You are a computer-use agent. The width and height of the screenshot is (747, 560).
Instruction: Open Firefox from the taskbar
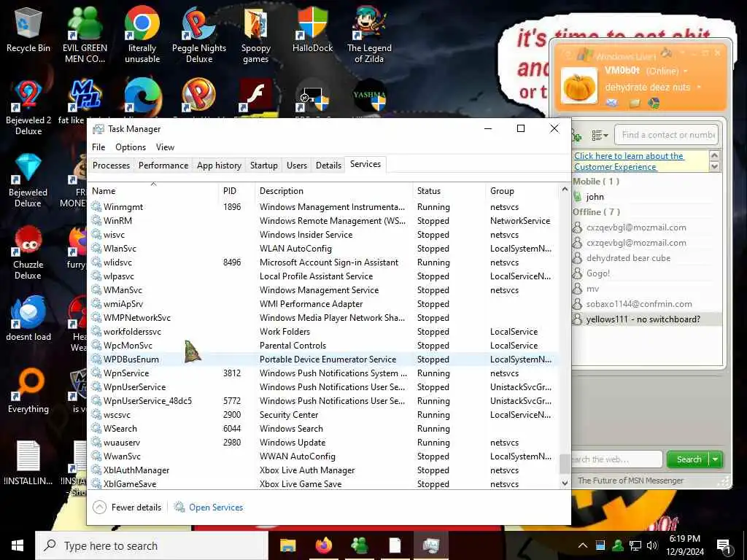[323, 545]
